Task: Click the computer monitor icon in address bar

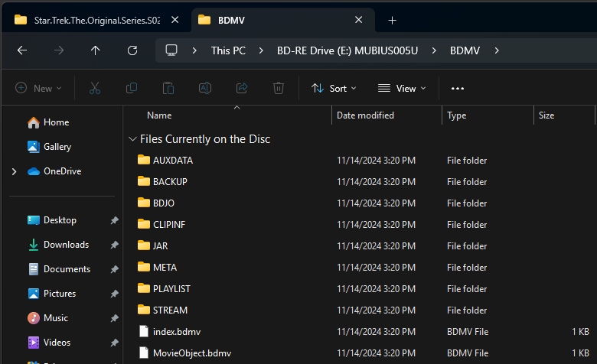Action: coord(171,50)
